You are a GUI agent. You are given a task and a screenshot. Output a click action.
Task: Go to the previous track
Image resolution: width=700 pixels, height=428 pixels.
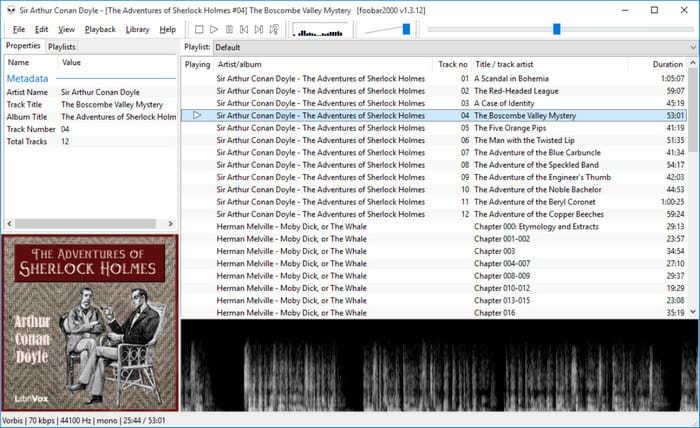[x=244, y=29]
